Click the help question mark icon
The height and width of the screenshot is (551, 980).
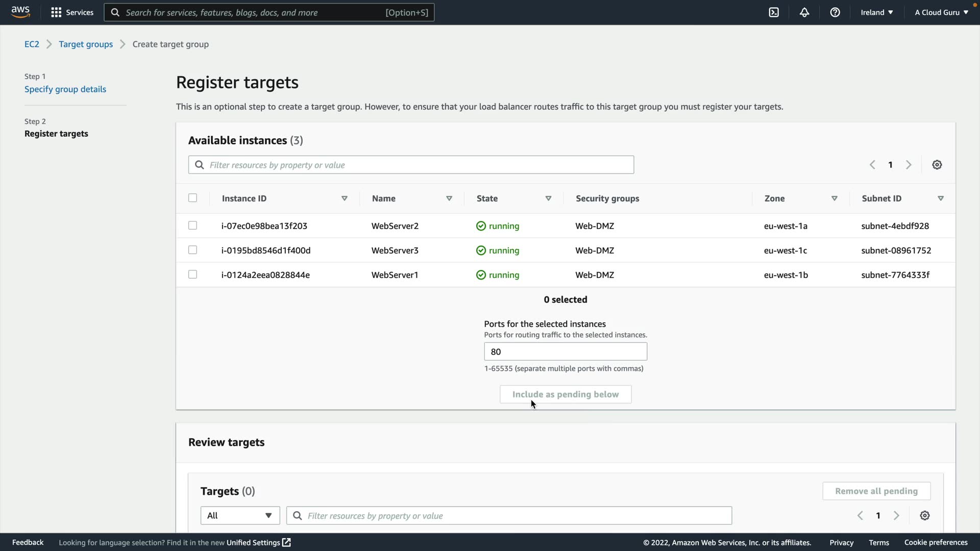click(835, 12)
